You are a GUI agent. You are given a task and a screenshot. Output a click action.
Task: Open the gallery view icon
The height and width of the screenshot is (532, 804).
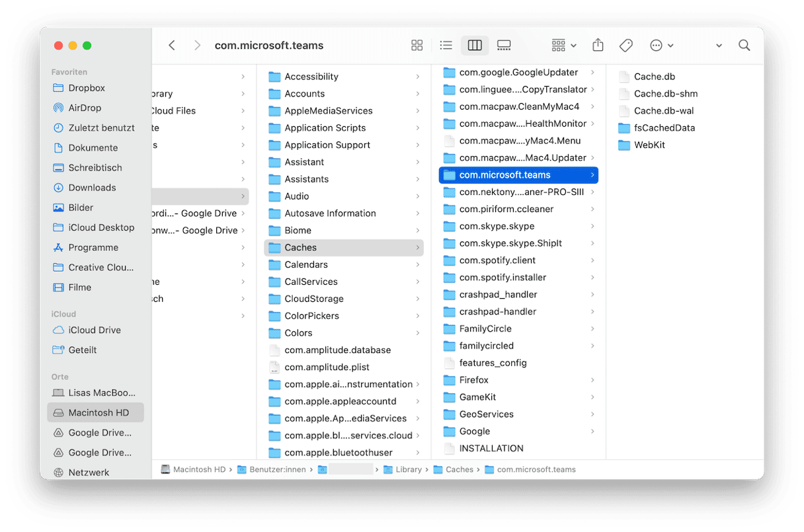point(503,45)
